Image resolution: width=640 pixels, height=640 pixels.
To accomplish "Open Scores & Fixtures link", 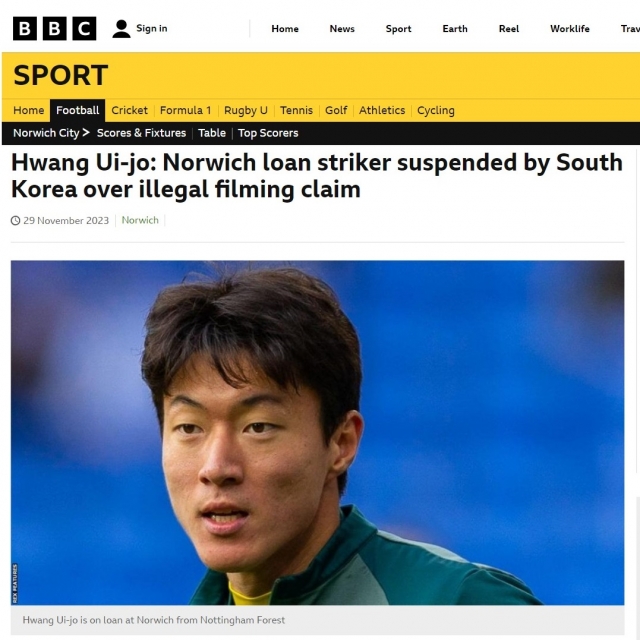I will point(141,133).
